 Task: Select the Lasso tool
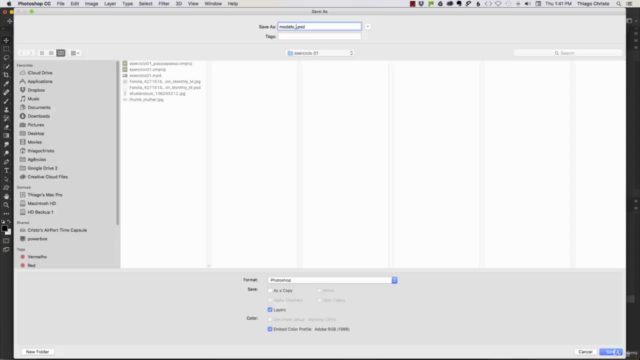(x=6, y=58)
